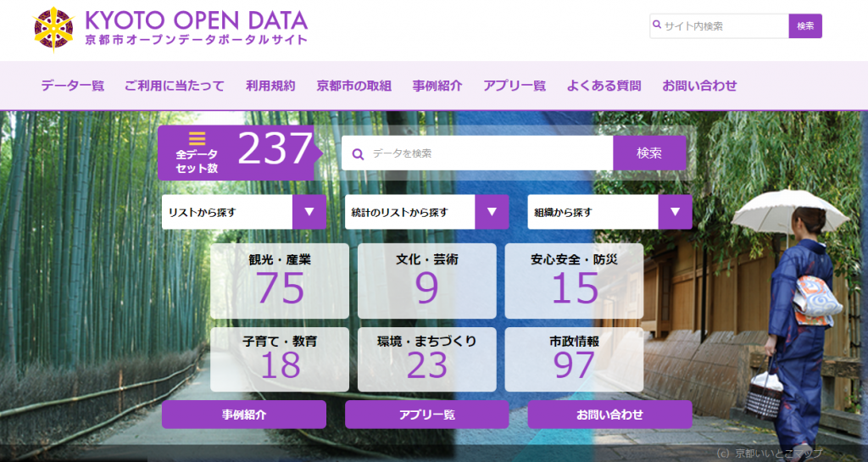
Task: Open the お問い合わせ item in the navigation bar
Action: coord(699,86)
